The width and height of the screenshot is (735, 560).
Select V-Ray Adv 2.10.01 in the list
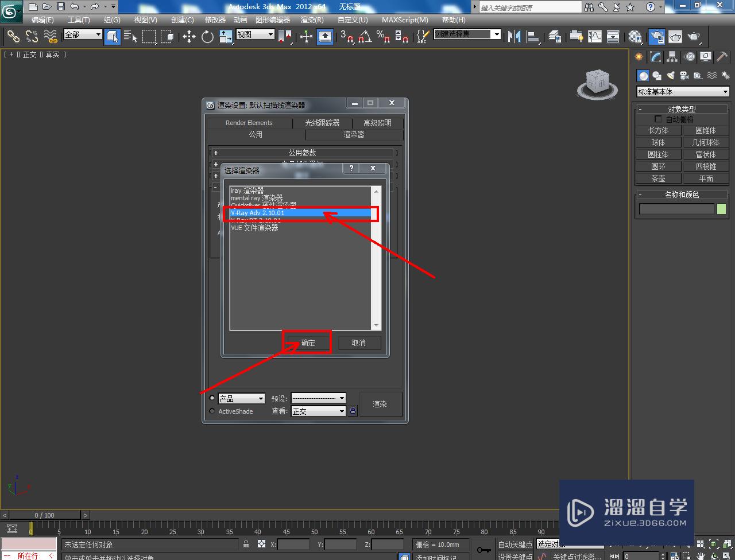pos(300,213)
